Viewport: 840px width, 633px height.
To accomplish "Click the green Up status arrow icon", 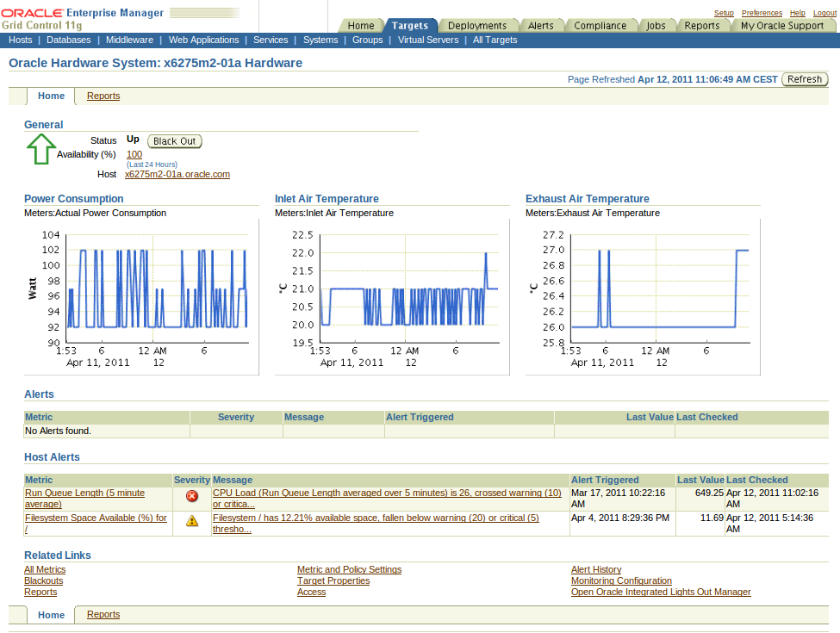I will click(x=41, y=149).
